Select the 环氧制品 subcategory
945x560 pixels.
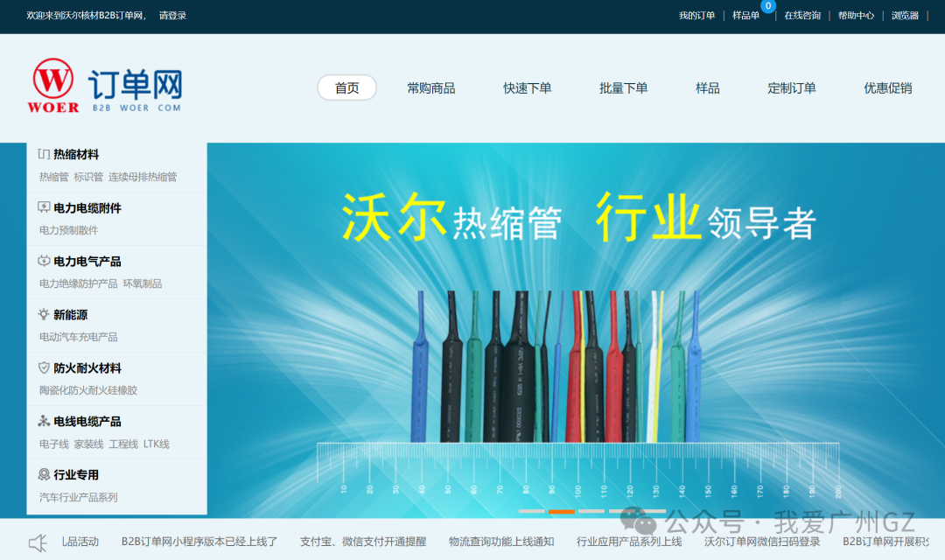click(143, 283)
